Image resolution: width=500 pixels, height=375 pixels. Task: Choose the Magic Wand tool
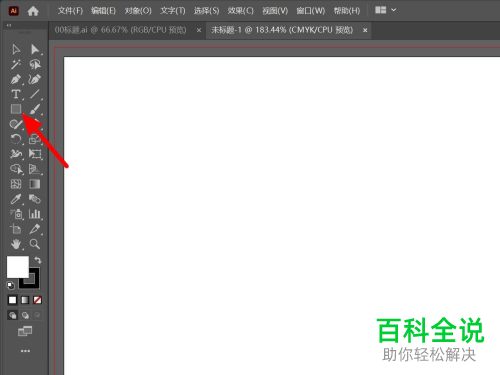click(16, 64)
